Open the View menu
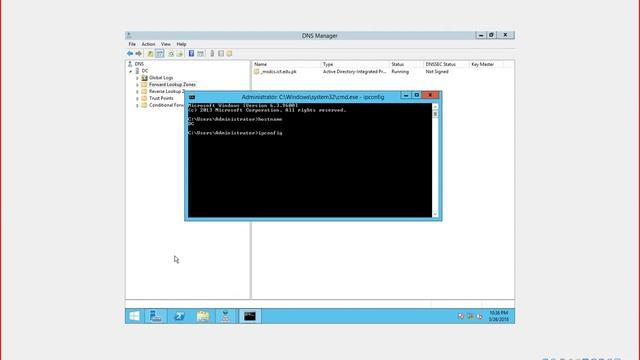This screenshot has width=640, height=360. pyautogui.click(x=166, y=44)
